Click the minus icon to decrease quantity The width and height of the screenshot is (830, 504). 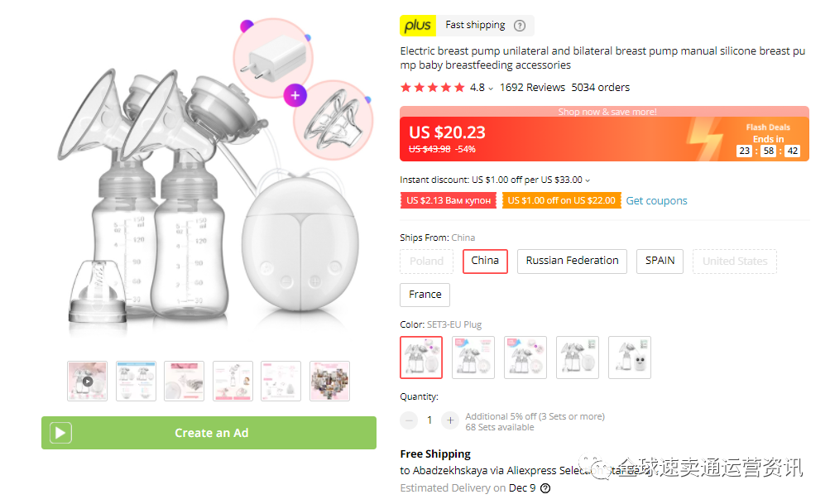tap(409, 420)
